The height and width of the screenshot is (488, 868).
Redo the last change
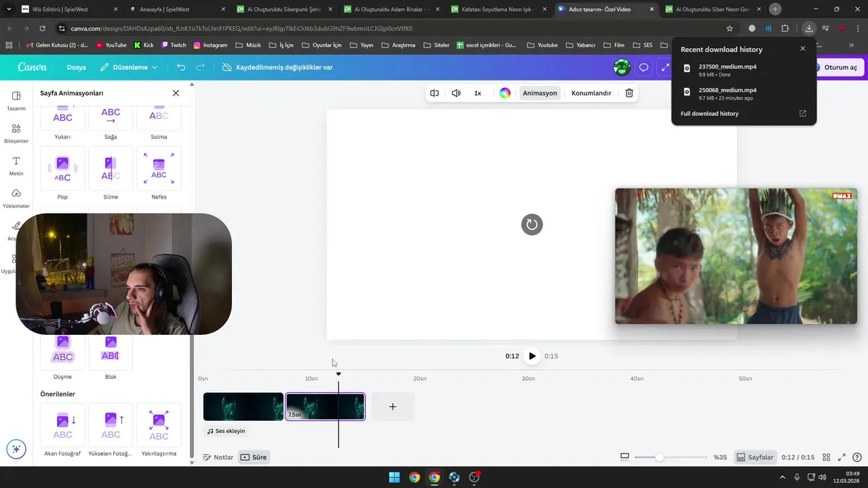tap(200, 67)
